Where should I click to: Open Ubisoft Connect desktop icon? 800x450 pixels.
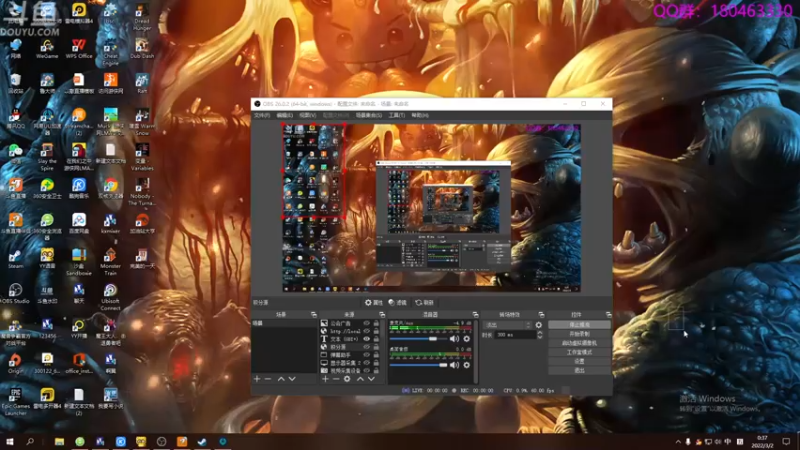(x=110, y=297)
